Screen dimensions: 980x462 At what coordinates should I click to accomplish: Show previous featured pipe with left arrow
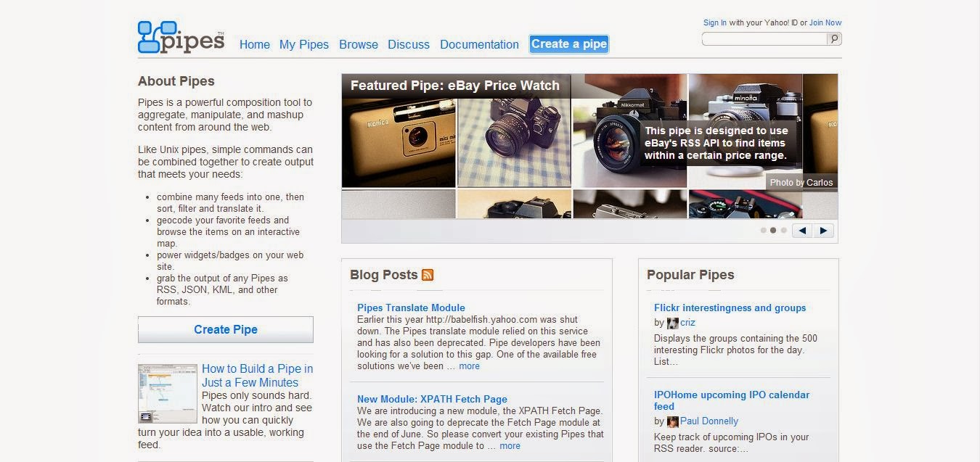coord(801,231)
